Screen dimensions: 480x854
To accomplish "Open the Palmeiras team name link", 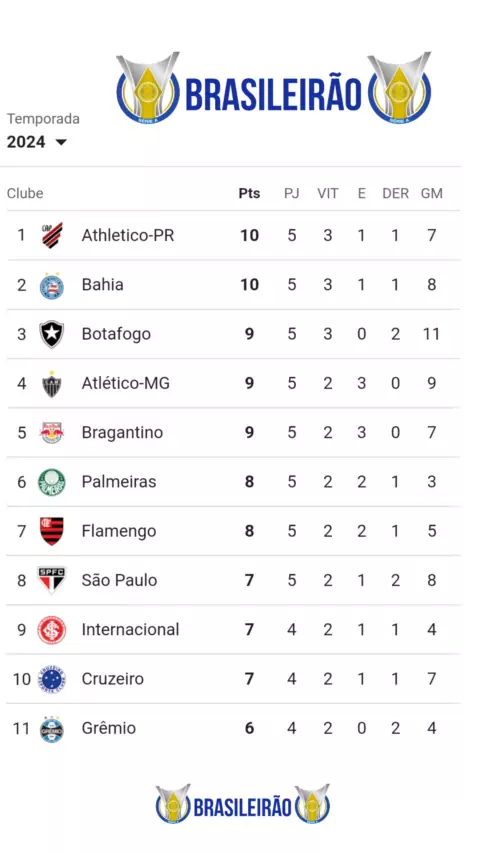I will point(119,482).
